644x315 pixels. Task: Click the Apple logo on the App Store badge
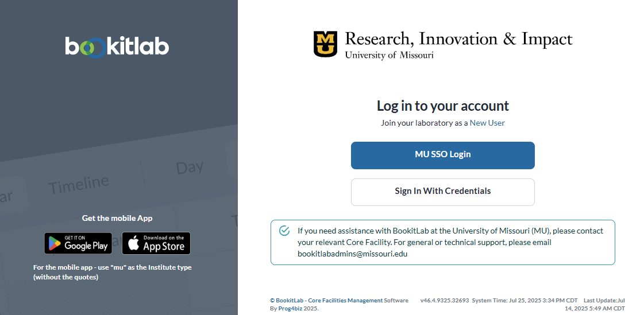coord(134,243)
